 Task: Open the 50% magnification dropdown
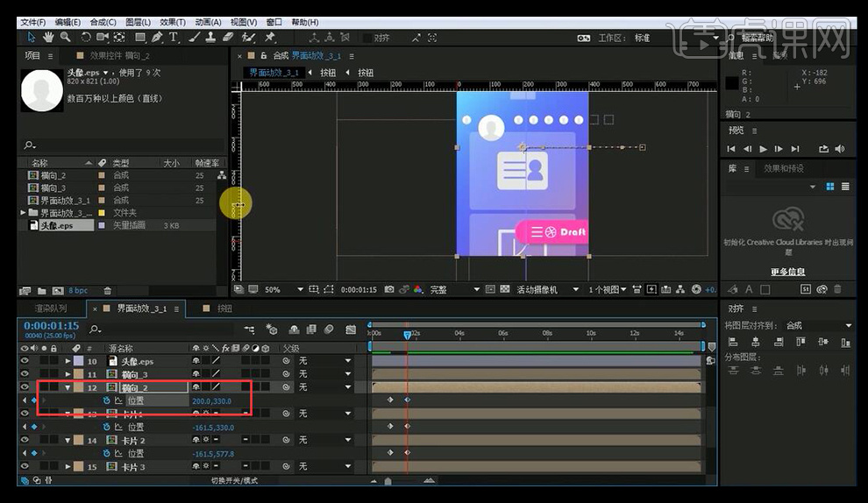[301, 289]
